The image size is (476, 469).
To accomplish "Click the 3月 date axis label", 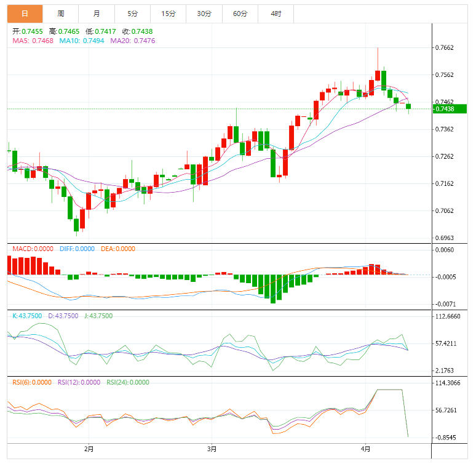I will coord(212,449).
